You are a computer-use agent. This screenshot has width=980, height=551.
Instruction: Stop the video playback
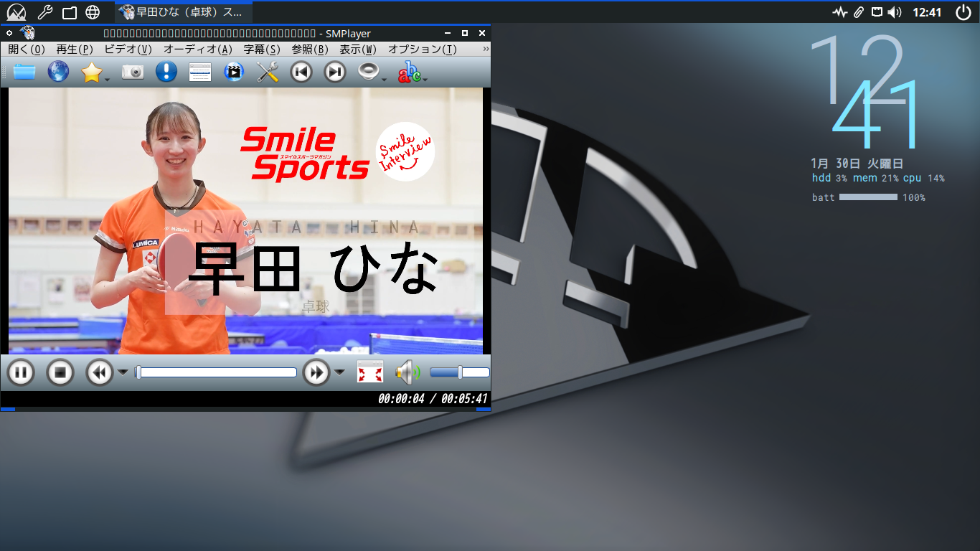[60, 372]
